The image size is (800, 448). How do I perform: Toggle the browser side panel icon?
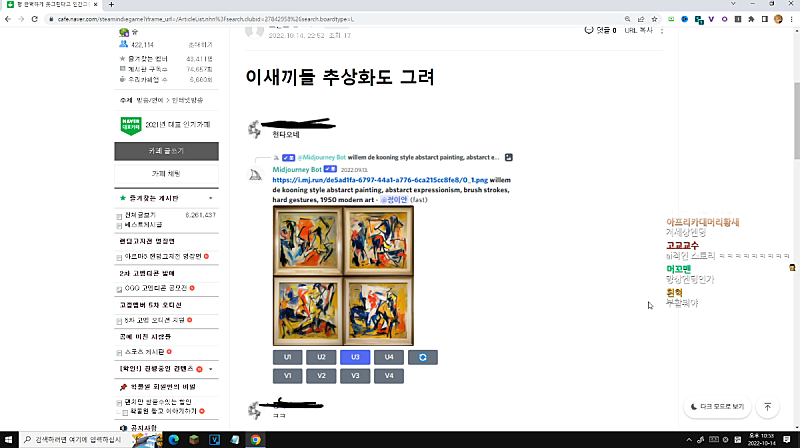764,19
